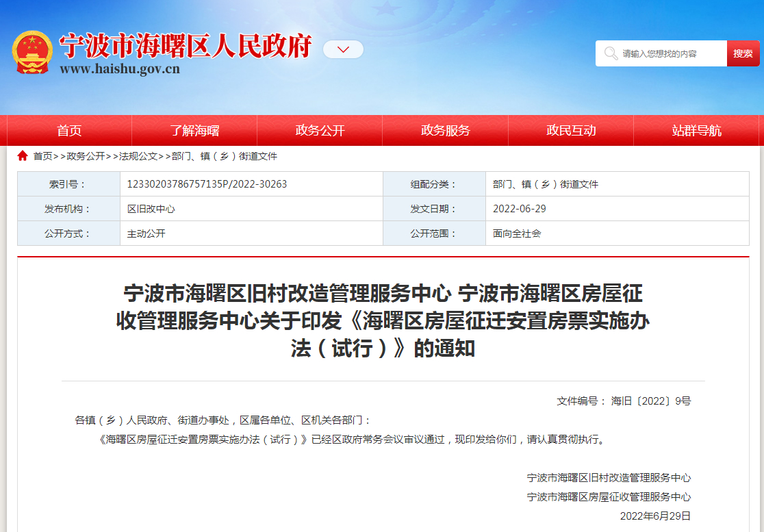Click the notice headline title text
Viewport: 764px width, 532px height.
click(x=383, y=321)
